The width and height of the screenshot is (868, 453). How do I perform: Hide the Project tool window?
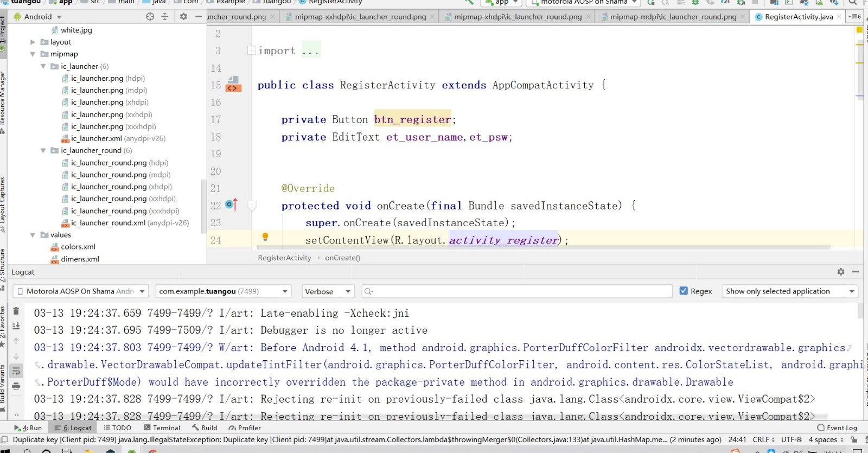pos(199,17)
